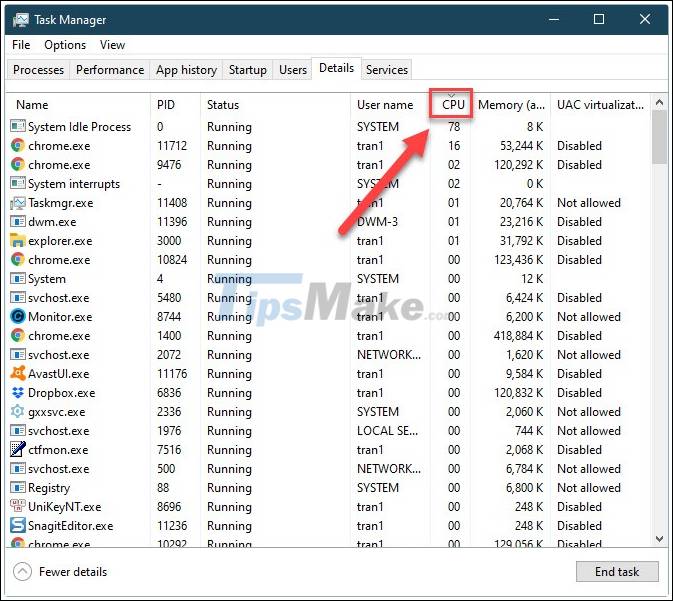Viewport: 673px width, 601px height.
Task: Click Chrome icon for PID 9476
Action: [x=18, y=164]
